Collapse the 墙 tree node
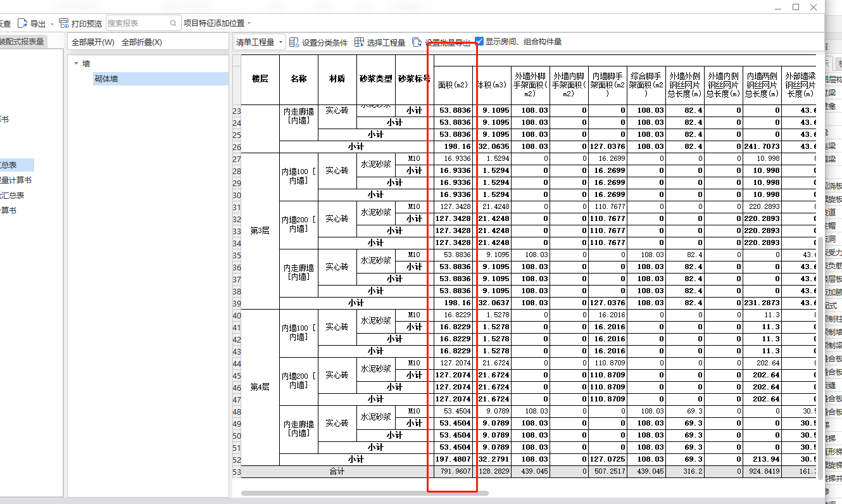This screenshot has width=842, height=504. [77, 63]
